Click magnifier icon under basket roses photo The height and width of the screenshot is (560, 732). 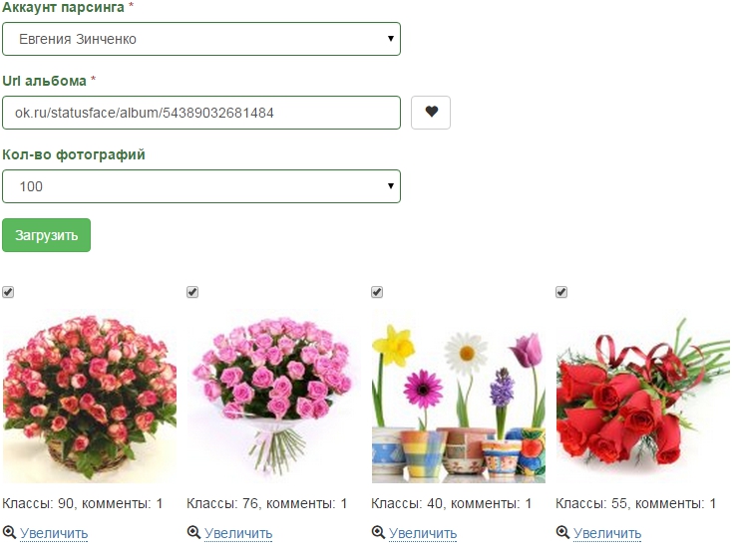[10, 533]
